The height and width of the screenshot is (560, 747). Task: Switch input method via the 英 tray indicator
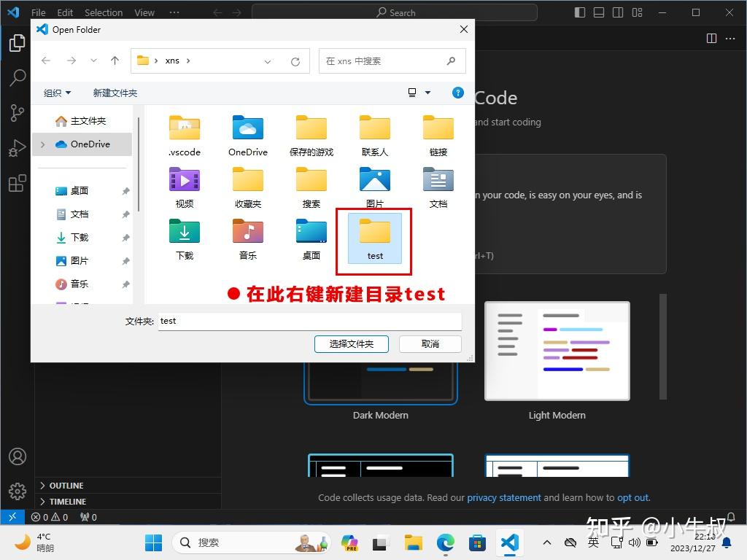tap(594, 542)
